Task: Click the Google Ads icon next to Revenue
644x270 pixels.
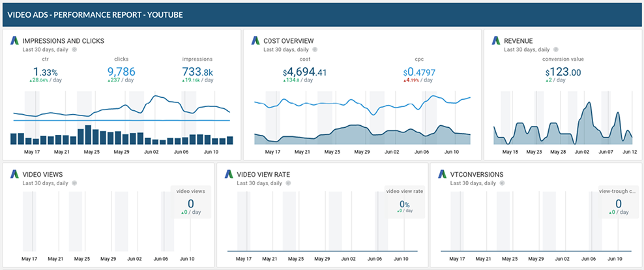Action: (496, 41)
